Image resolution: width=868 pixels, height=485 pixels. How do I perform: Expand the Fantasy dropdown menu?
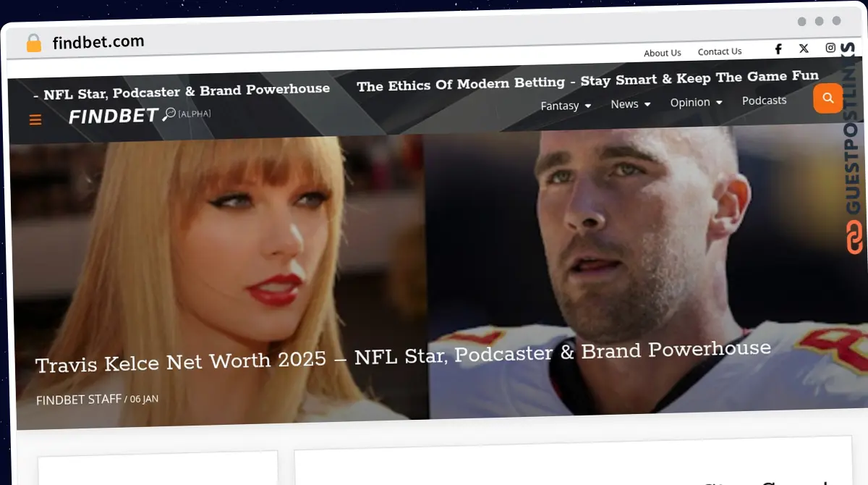pyautogui.click(x=566, y=106)
